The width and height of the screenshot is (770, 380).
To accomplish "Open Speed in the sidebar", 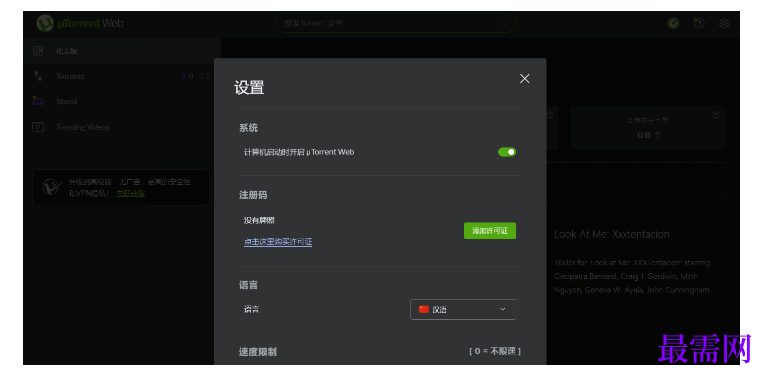I will click(x=122, y=102).
